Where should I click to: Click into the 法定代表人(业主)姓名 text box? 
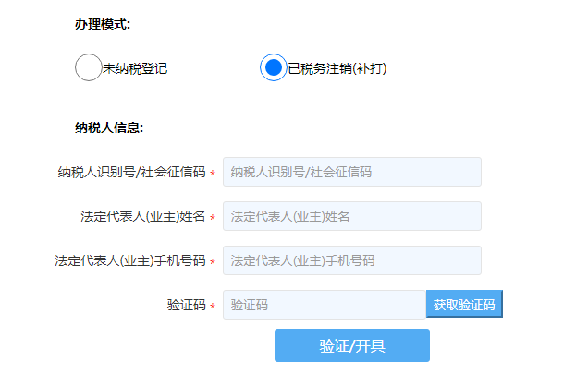[x=351, y=216]
